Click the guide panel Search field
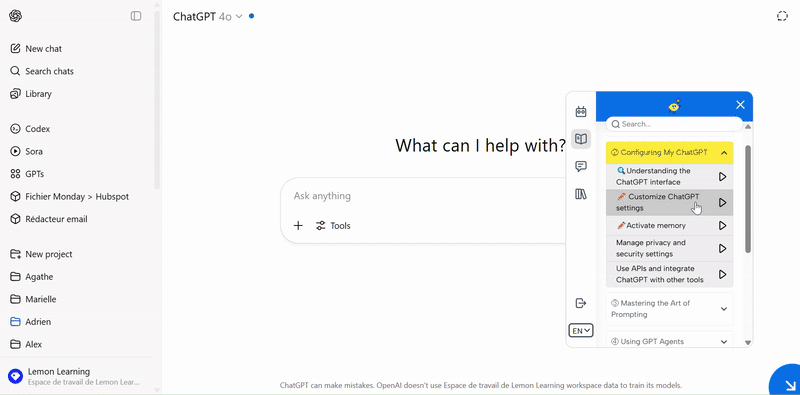This screenshot has width=800, height=395. (x=674, y=124)
